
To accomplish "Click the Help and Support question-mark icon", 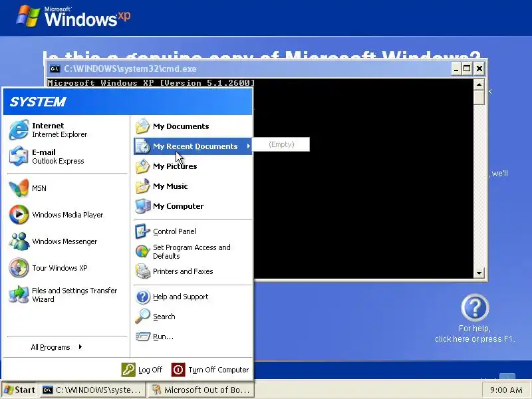I will (x=142, y=297).
